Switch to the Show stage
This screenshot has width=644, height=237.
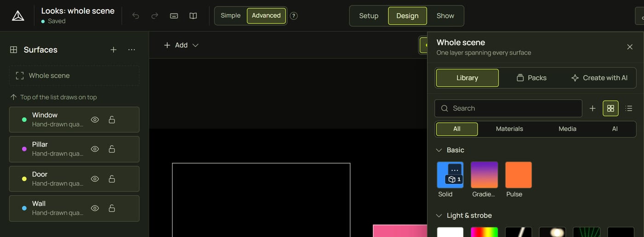click(x=445, y=16)
